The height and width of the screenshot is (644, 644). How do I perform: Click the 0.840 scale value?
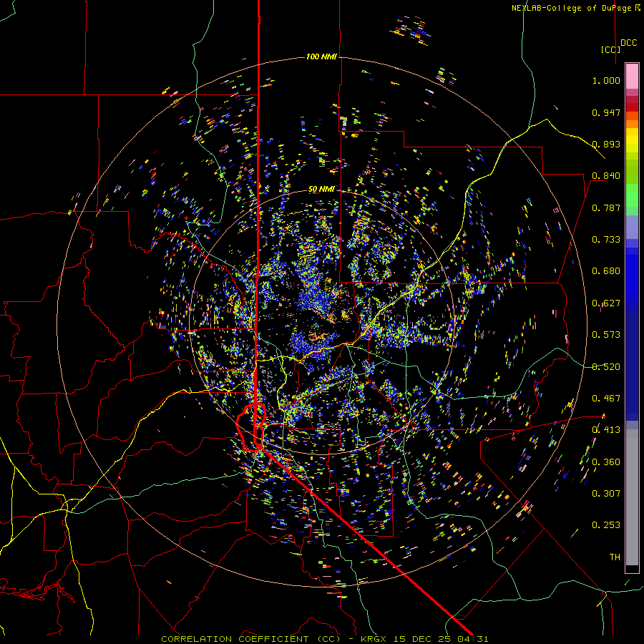click(606, 176)
